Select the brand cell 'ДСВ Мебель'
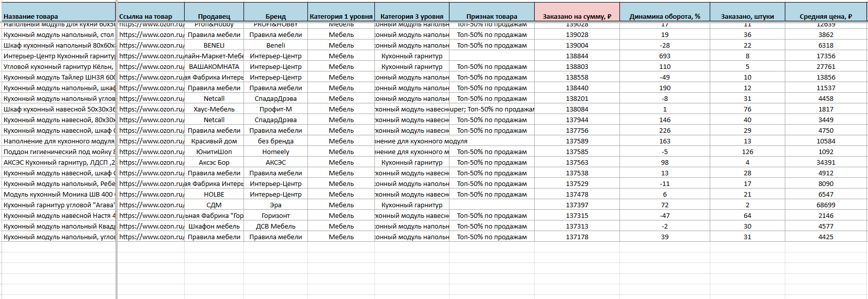This screenshot has width=868, height=299. pyautogui.click(x=275, y=226)
